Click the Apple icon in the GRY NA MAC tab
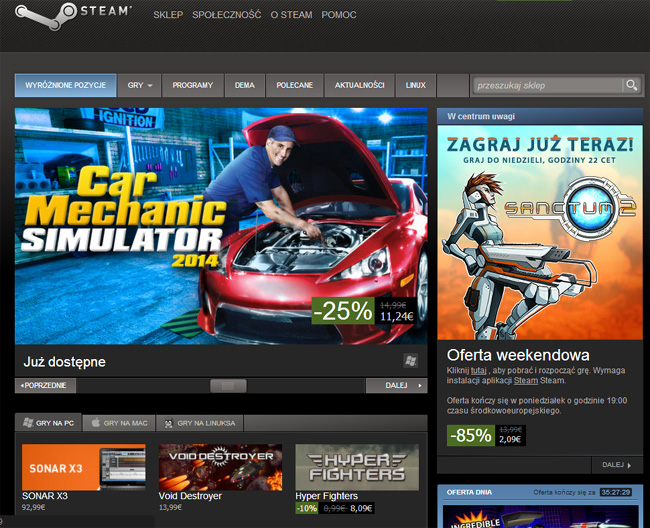This screenshot has width=650, height=528. (96, 423)
